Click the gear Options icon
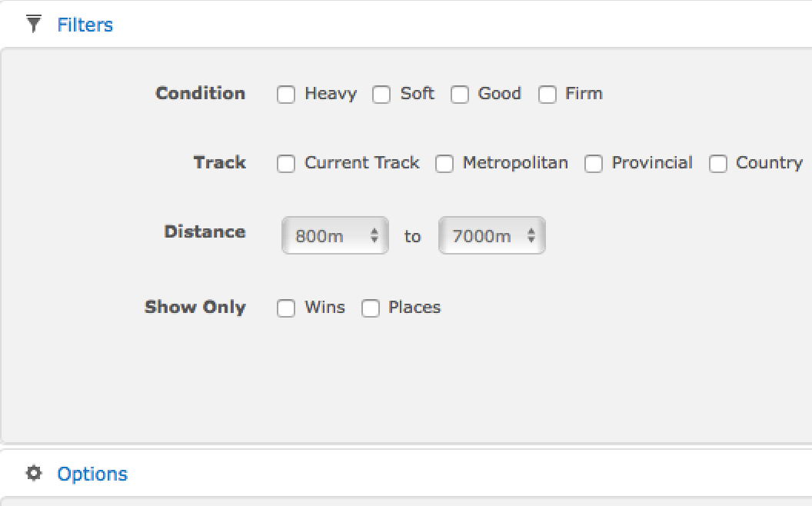This screenshot has height=506, width=812. [x=33, y=473]
